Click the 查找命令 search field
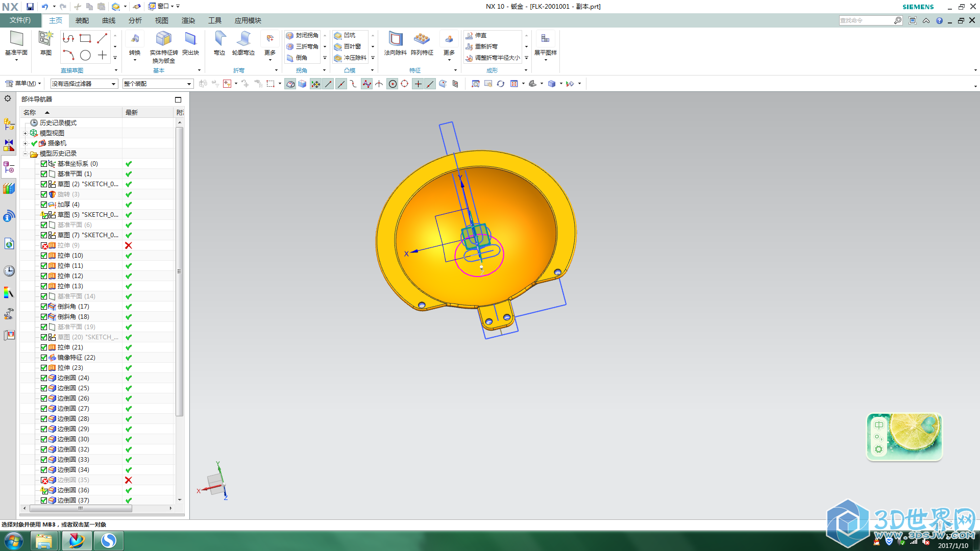This screenshot has height=551, width=980. [866, 20]
